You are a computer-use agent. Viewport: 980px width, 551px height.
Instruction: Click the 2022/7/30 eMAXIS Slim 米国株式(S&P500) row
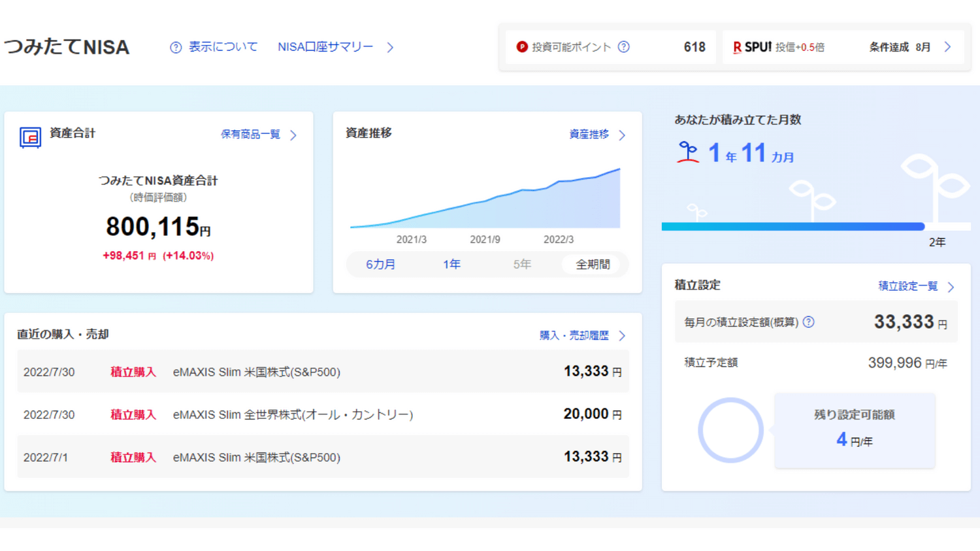click(323, 371)
